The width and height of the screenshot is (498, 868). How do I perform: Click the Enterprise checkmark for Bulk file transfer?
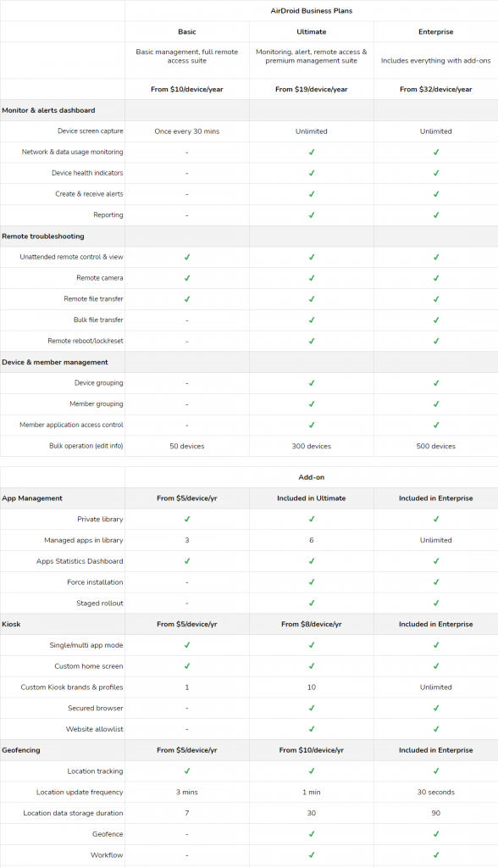pyautogui.click(x=436, y=320)
